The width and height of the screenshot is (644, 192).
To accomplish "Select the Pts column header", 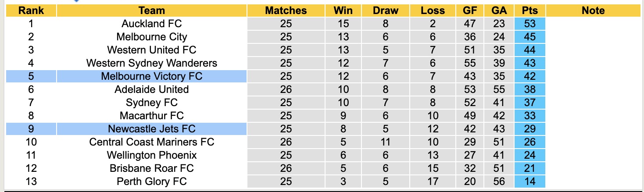I will [530, 11].
